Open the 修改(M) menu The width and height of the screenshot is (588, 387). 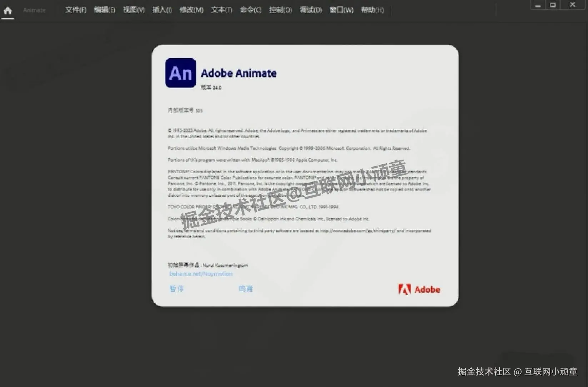(x=191, y=10)
